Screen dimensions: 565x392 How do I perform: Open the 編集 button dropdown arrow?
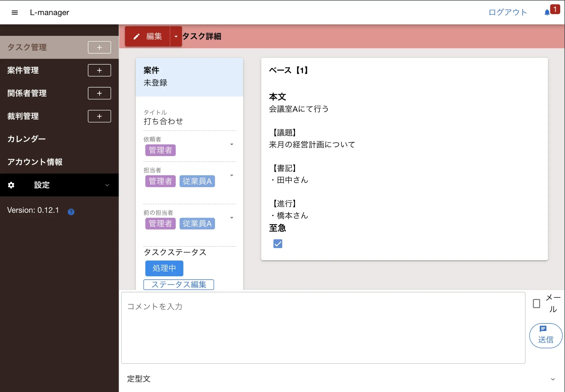176,36
